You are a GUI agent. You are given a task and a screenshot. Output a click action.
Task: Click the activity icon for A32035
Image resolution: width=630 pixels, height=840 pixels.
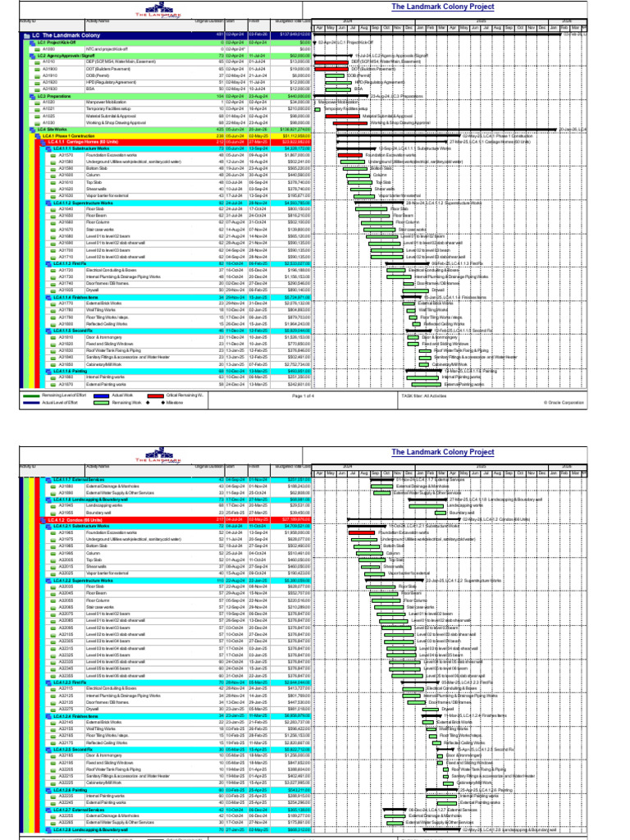tap(53, 587)
